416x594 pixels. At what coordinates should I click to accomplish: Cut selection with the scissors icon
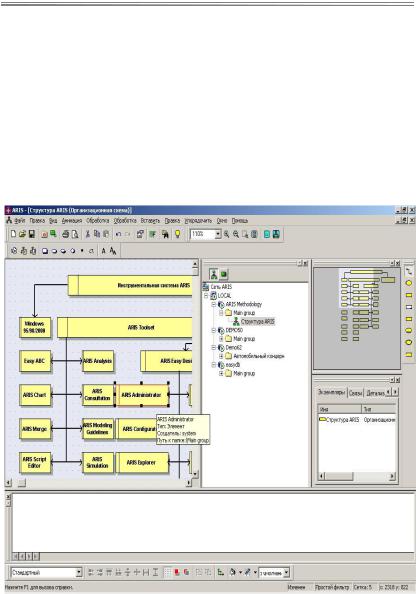88,234
